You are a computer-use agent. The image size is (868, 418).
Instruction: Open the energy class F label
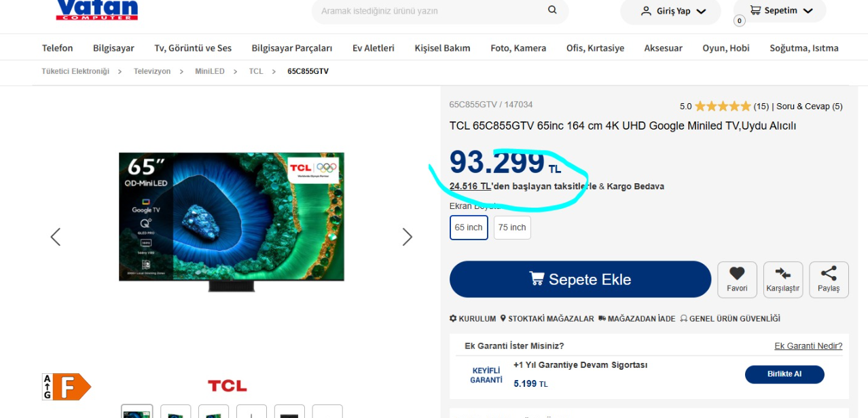(x=67, y=387)
